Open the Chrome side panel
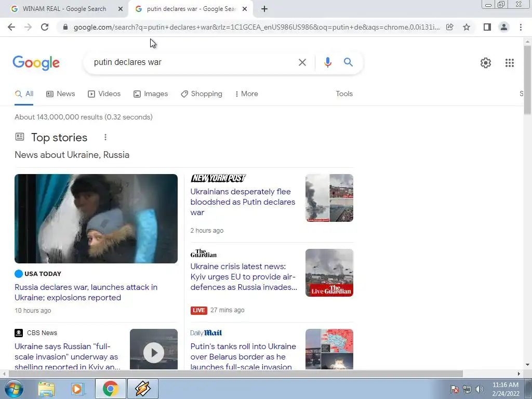 (x=487, y=27)
